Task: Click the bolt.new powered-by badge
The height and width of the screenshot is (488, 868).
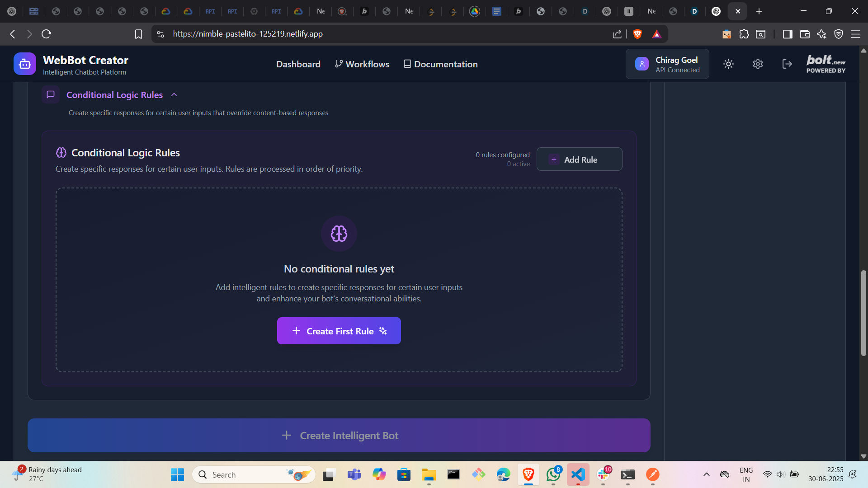Action: click(x=826, y=64)
